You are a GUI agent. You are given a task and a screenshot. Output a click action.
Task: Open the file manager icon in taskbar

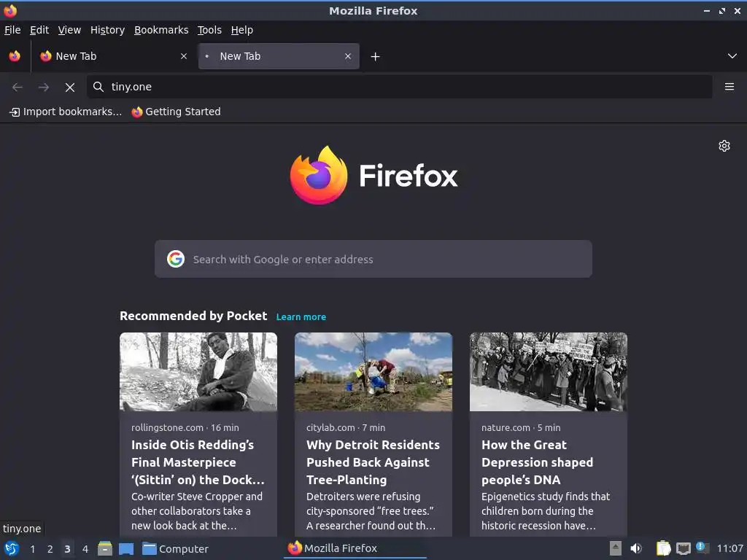105,548
